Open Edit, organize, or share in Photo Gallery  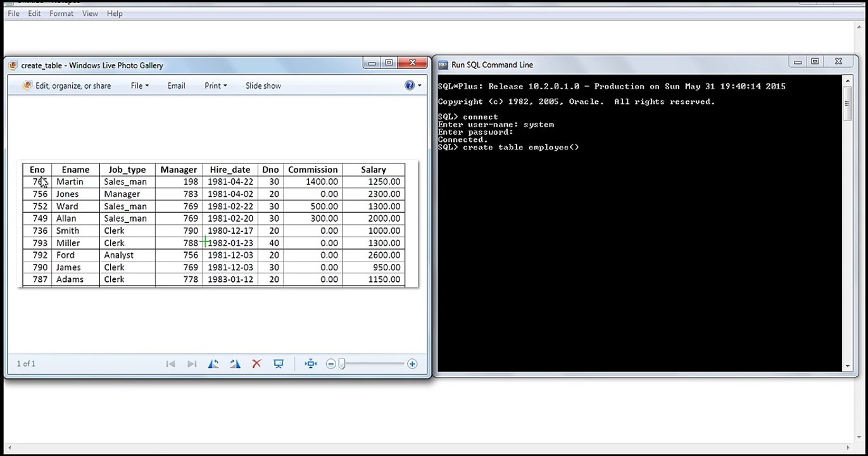(x=66, y=85)
